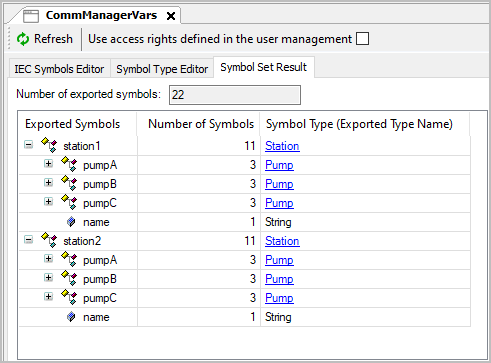Expand pumpB under station1

(x=48, y=183)
